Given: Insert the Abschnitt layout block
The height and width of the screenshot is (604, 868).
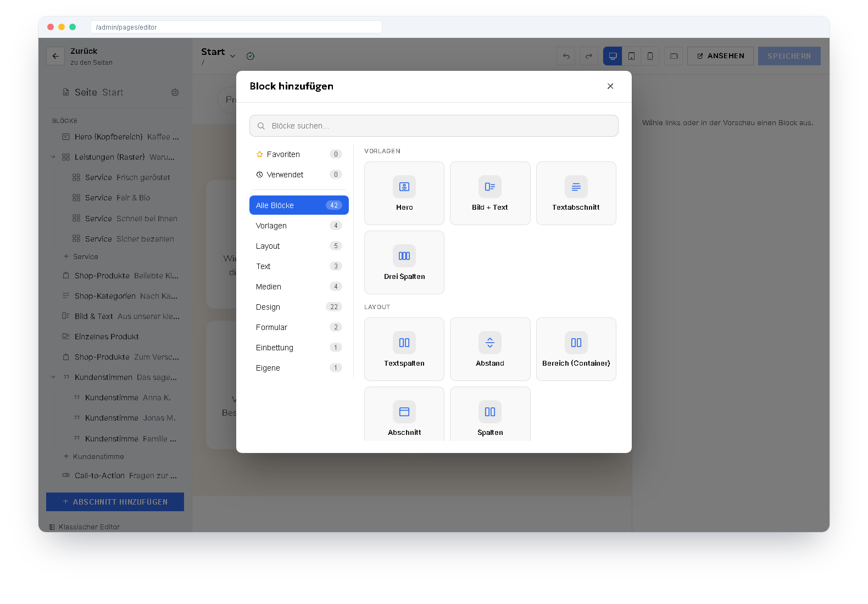Looking at the screenshot, I should [404, 415].
